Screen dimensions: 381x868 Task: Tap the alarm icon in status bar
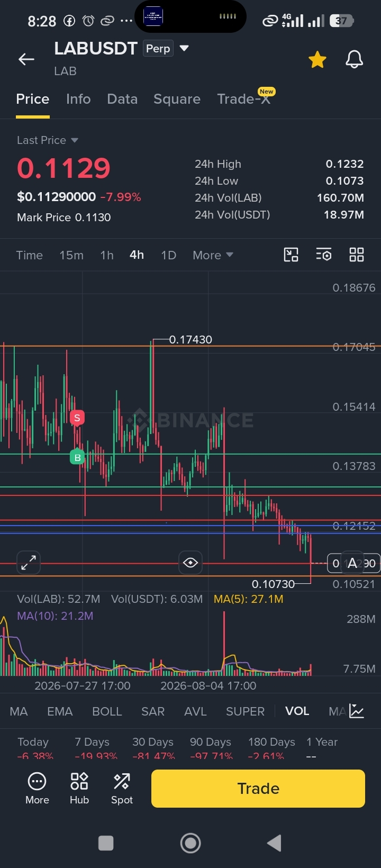[x=88, y=21]
